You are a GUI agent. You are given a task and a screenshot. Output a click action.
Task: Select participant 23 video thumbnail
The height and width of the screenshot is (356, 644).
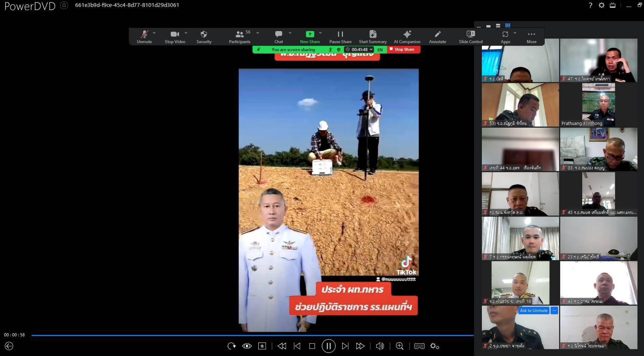598,238
